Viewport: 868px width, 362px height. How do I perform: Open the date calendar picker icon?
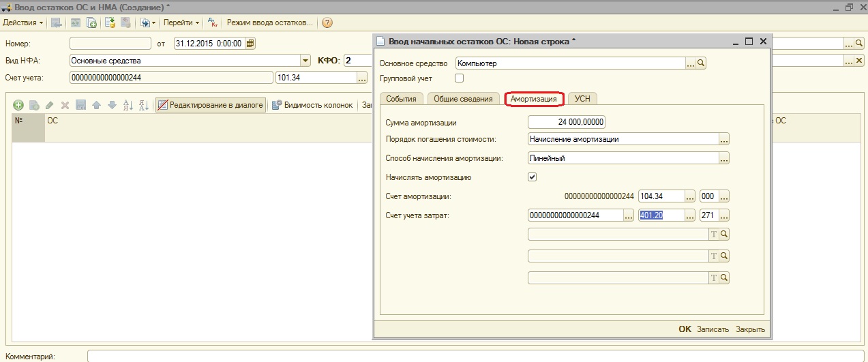point(250,44)
